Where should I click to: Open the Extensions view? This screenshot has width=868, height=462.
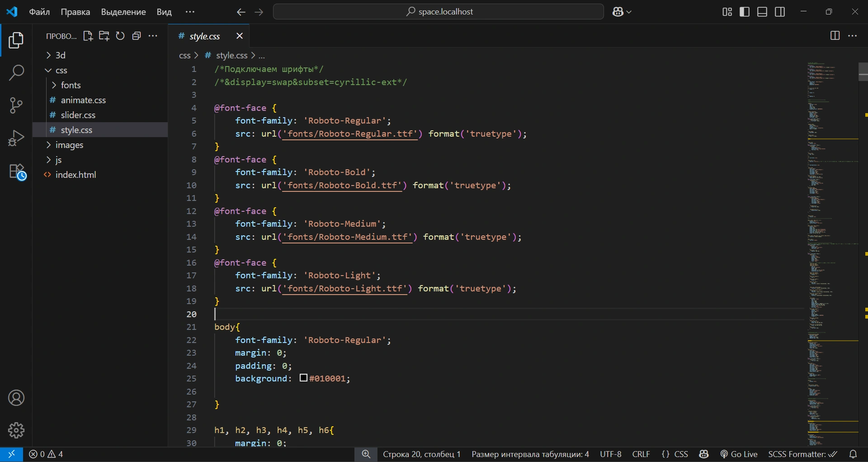tap(17, 172)
